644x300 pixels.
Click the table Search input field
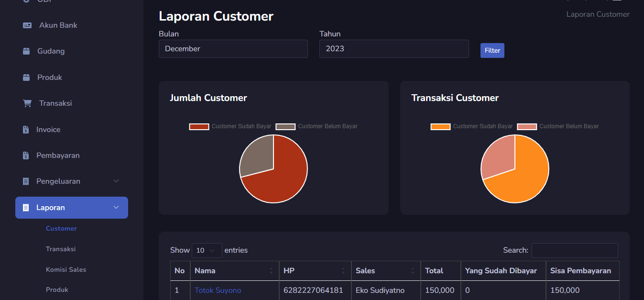coord(574,250)
